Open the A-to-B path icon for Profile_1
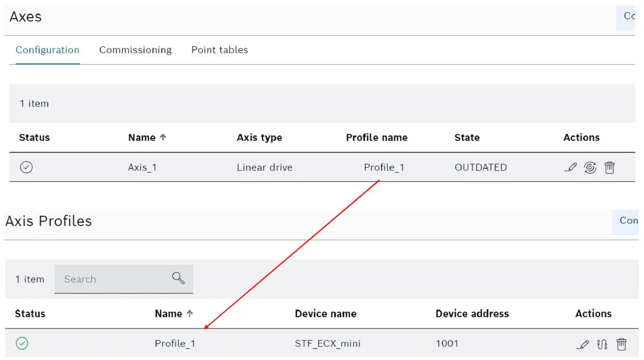The width and height of the screenshot is (644, 360). click(x=602, y=344)
